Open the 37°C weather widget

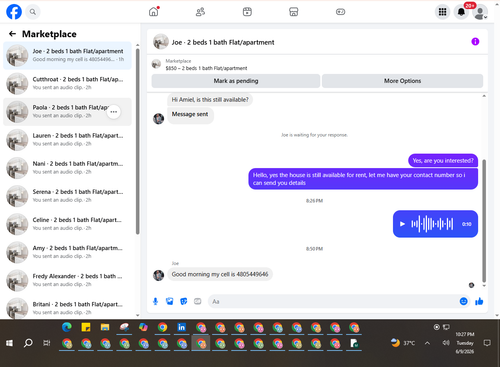coord(403,343)
